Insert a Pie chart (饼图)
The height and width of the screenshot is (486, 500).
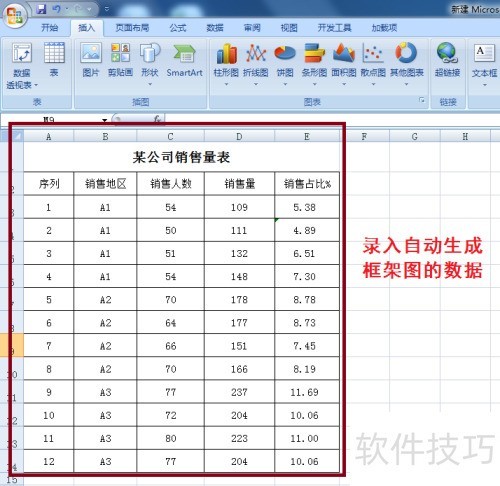pos(285,63)
